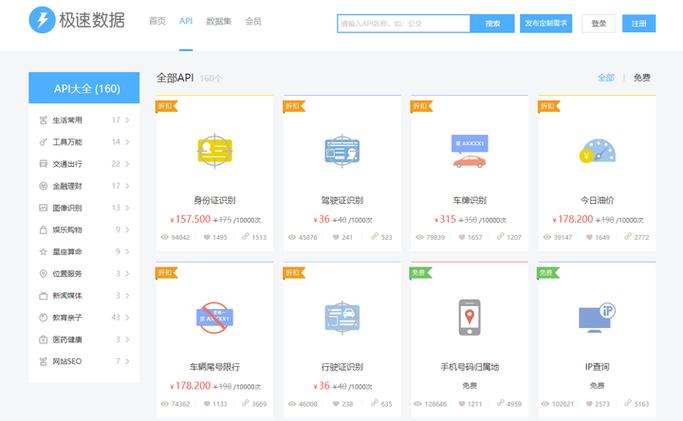Click the 金融理财 category icon

[43, 186]
